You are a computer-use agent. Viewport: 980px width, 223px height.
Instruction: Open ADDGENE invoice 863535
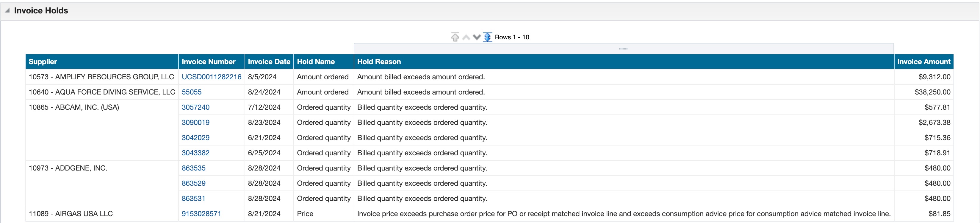tap(194, 168)
